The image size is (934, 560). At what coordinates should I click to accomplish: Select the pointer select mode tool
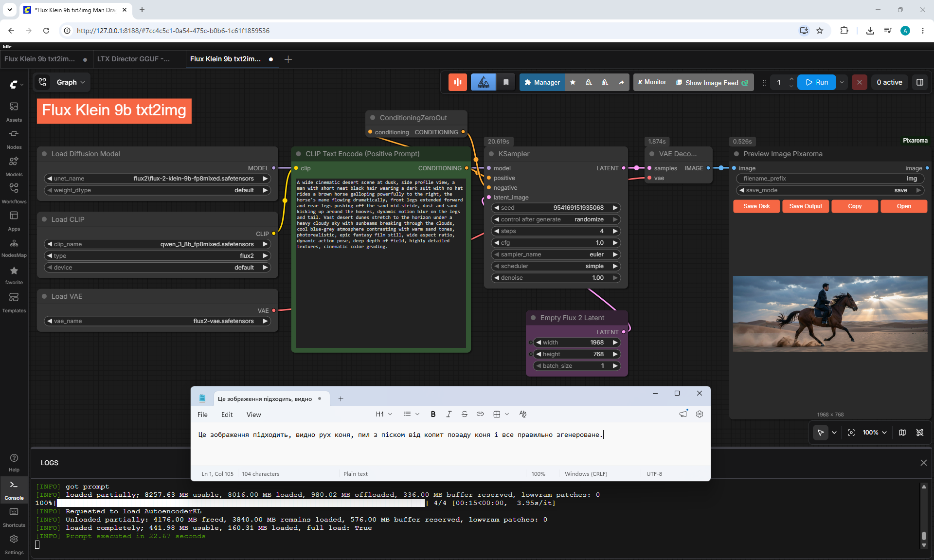(x=820, y=433)
